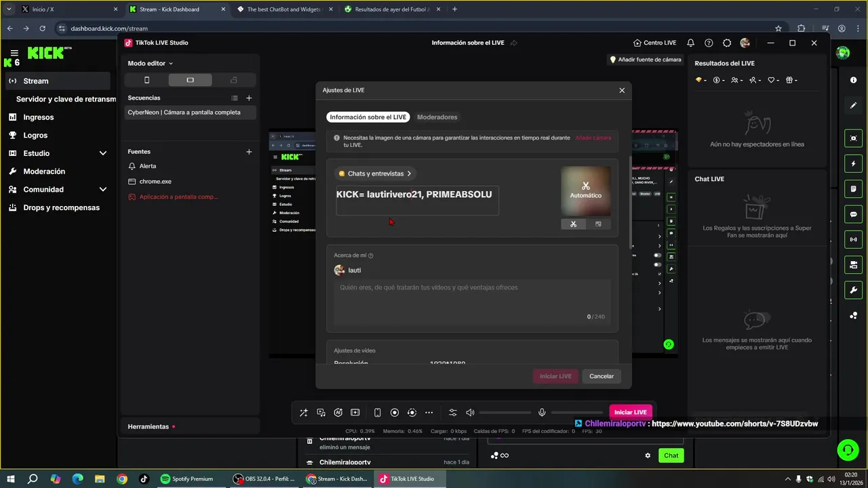The image size is (868, 488).
Task: Click the TikTok Studio profile avatar
Action: click(745, 43)
